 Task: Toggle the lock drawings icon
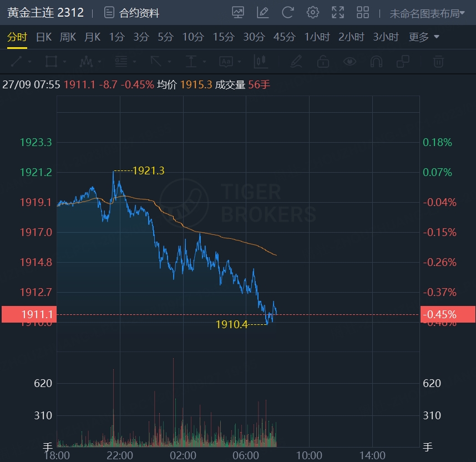pyautogui.click(x=323, y=62)
